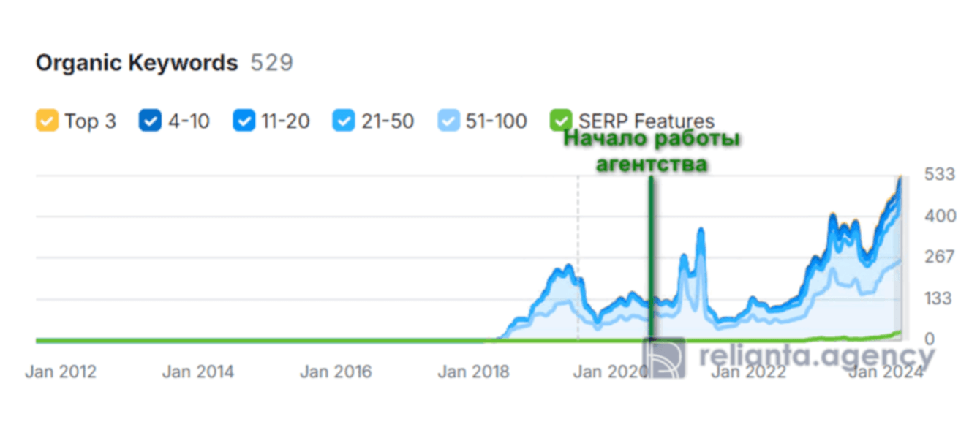
Task: Click the 529 keyword count
Action: click(271, 63)
